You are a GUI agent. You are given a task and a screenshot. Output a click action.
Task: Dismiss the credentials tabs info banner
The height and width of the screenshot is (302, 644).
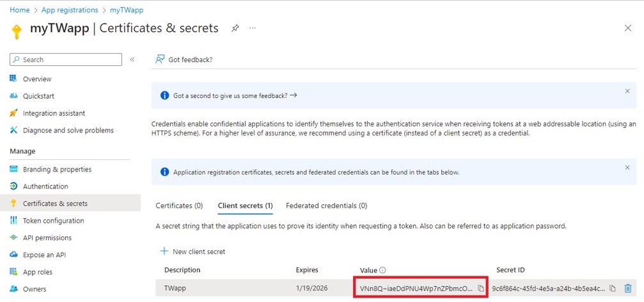(627, 168)
